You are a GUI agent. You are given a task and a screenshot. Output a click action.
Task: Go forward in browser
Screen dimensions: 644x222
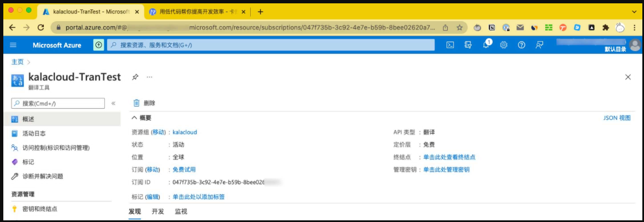coord(26,28)
